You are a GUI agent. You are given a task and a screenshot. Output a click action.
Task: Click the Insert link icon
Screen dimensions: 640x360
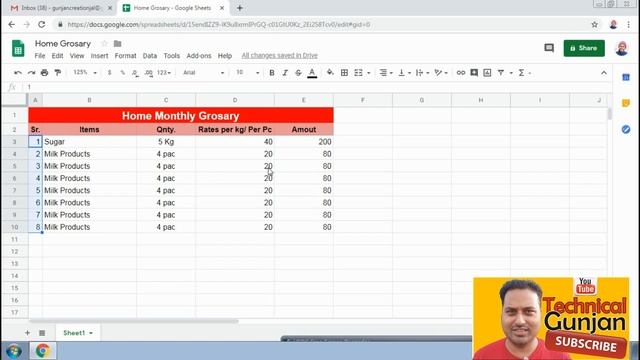point(461,73)
